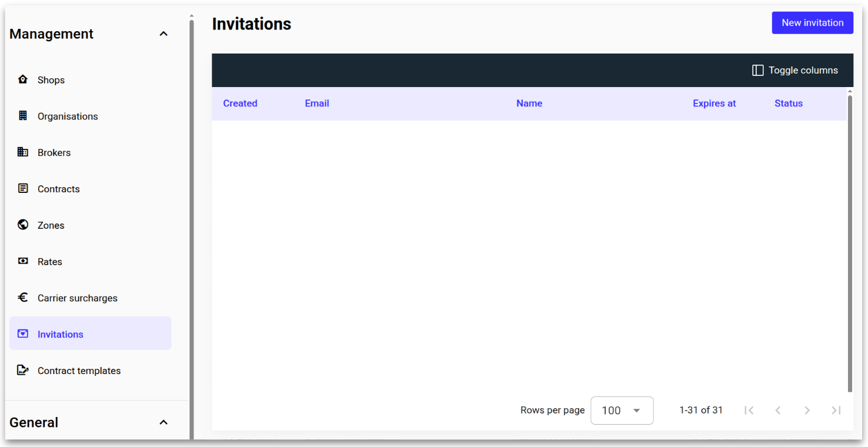Collapse the Management section

coord(163,34)
